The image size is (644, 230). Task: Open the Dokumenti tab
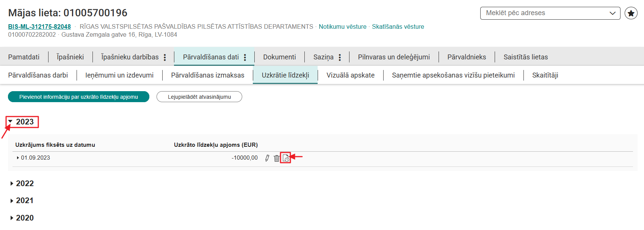coord(280,57)
